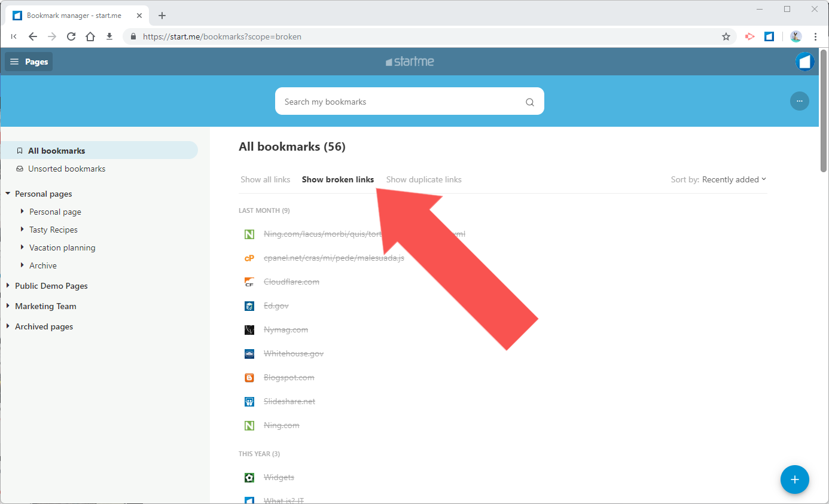Viewport: 829px width, 504px height.
Task: Click the site padlock icon
Action: [x=133, y=36]
